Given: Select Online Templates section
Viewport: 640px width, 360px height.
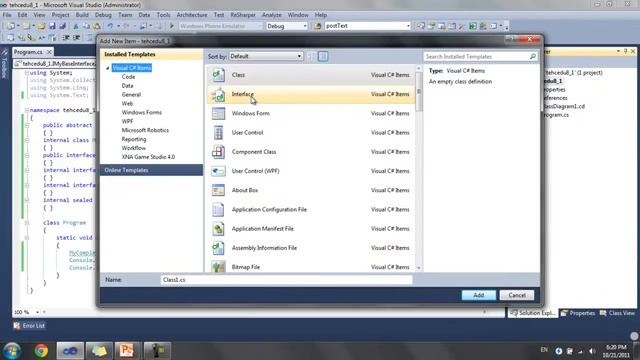Looking at the screenshot, I should 151,170.
